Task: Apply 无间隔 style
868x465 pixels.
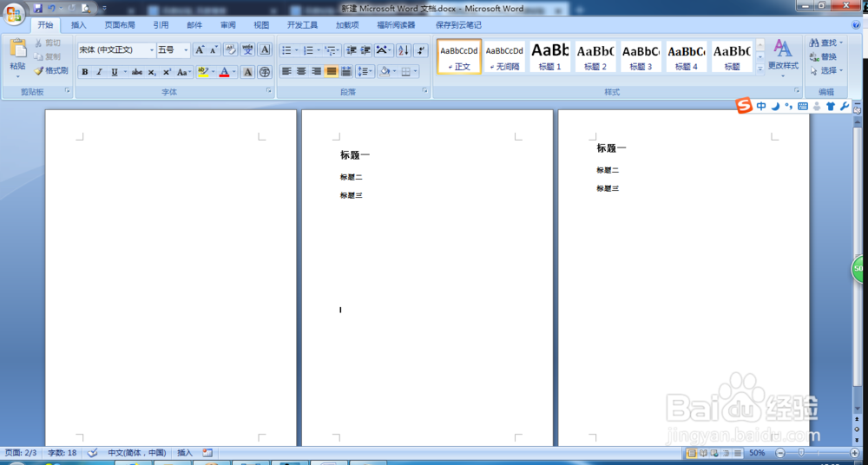Action: point(504,56)
